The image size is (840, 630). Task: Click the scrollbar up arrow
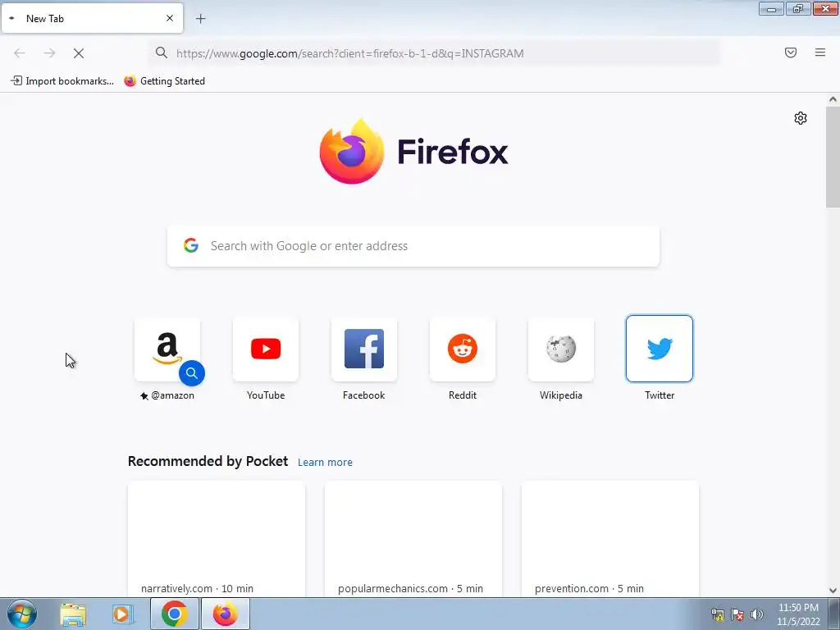click(833, 99)
